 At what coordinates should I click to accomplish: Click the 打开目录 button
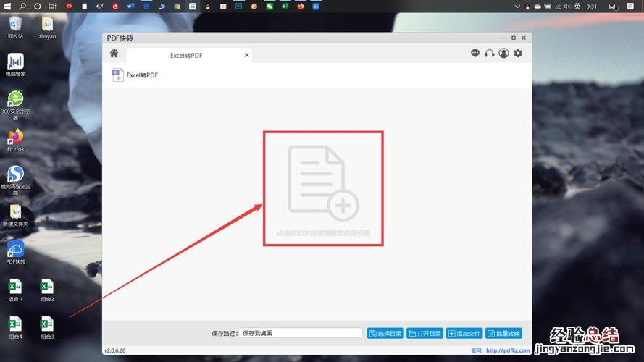[425, 334]
